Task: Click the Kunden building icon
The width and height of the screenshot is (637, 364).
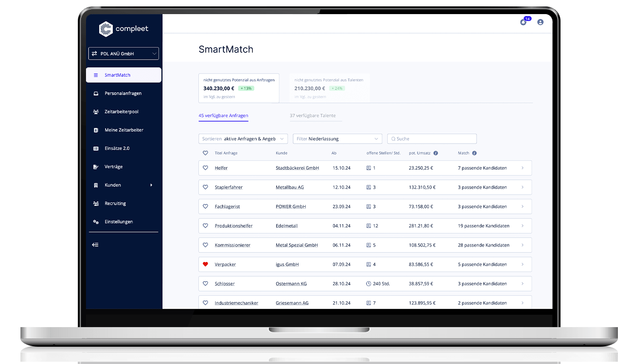Action: point(96,185)
